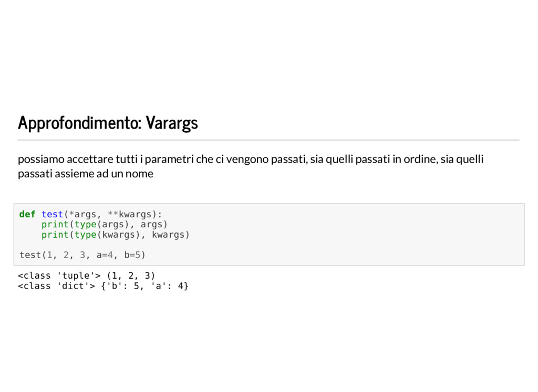Click the green 'def' keyword
538x392 pixels.
[x=27, y=215]
